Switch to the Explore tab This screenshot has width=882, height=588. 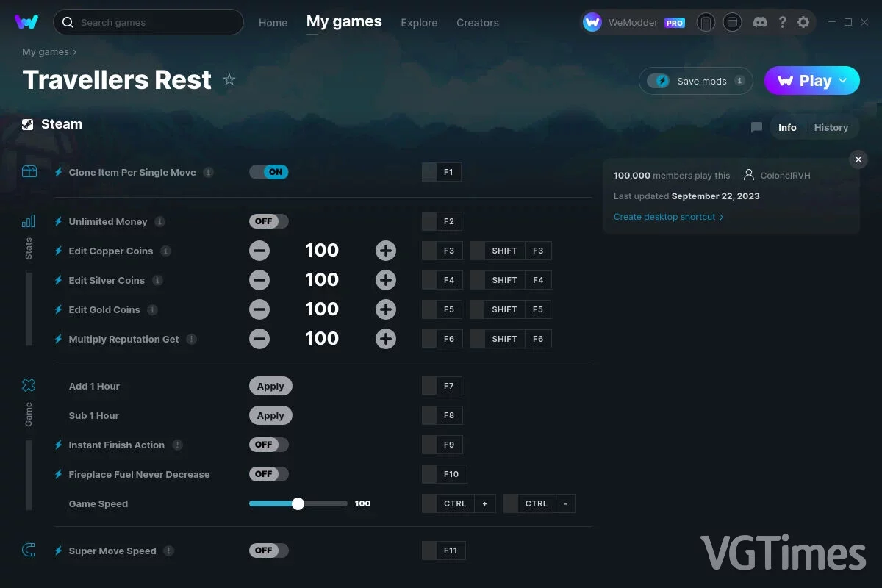point(419,23)
